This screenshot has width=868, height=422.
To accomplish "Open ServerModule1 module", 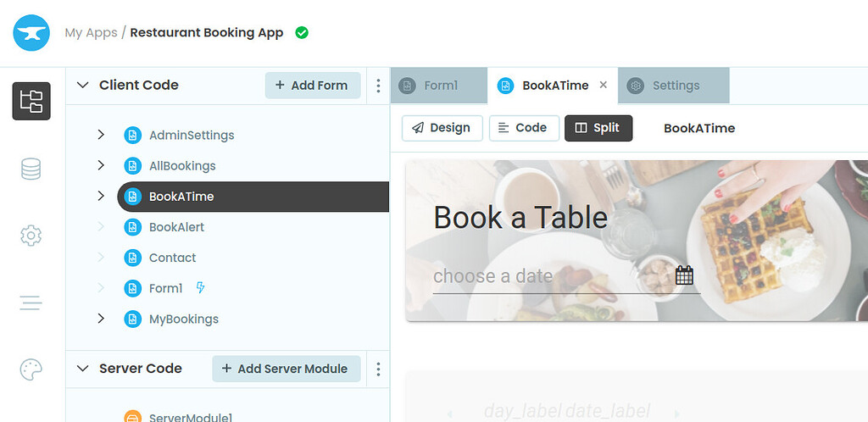I will click(x=191, y=417).
